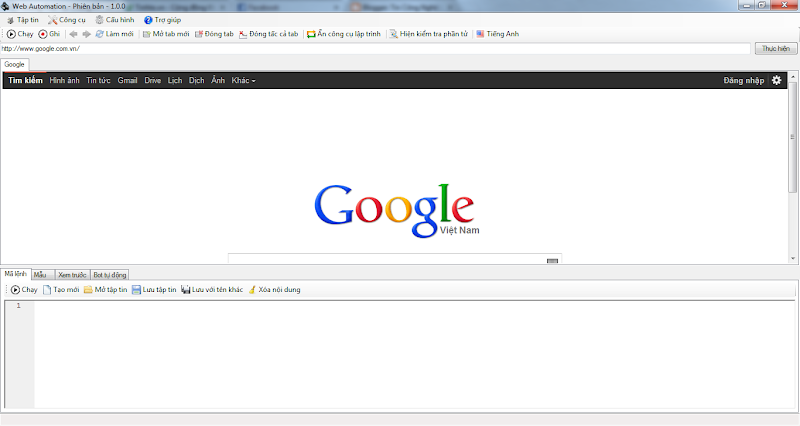
Task: Go back with the left arrow icon
Action: point(73,34)
